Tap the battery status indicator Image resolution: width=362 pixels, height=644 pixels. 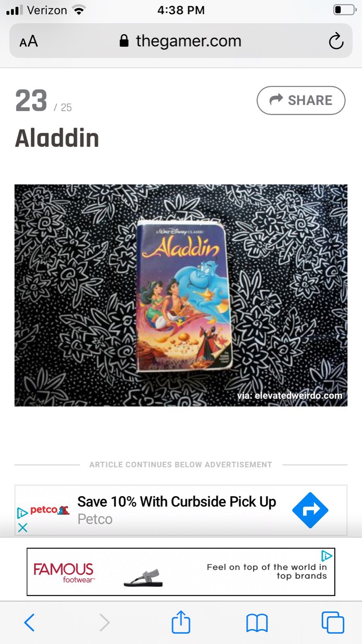coord(345,10)
